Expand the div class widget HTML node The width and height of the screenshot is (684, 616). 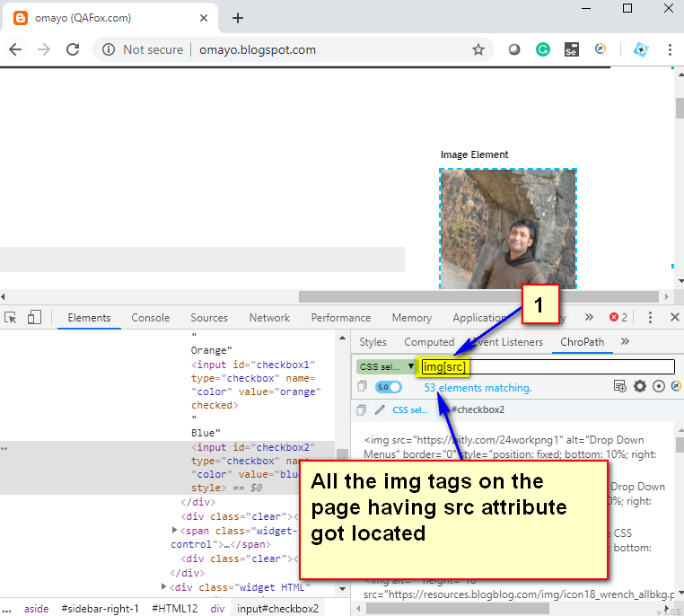tap(163, 586)
